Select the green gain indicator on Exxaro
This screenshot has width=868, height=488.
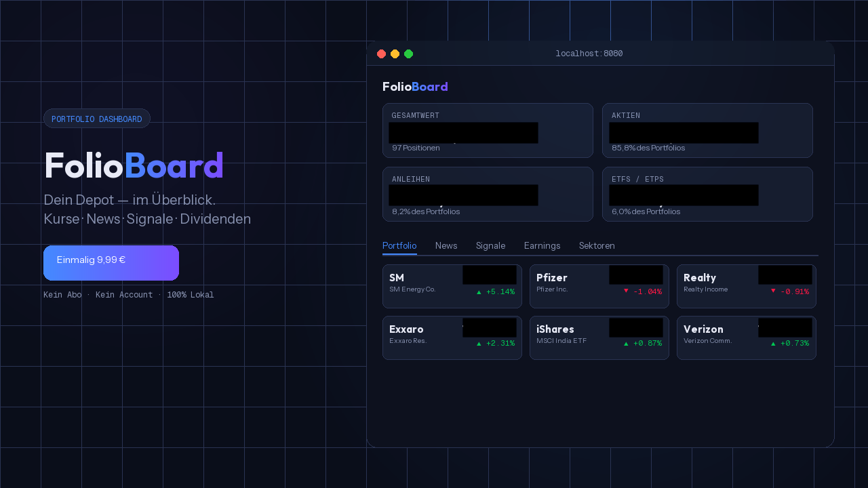pos(479,344)
